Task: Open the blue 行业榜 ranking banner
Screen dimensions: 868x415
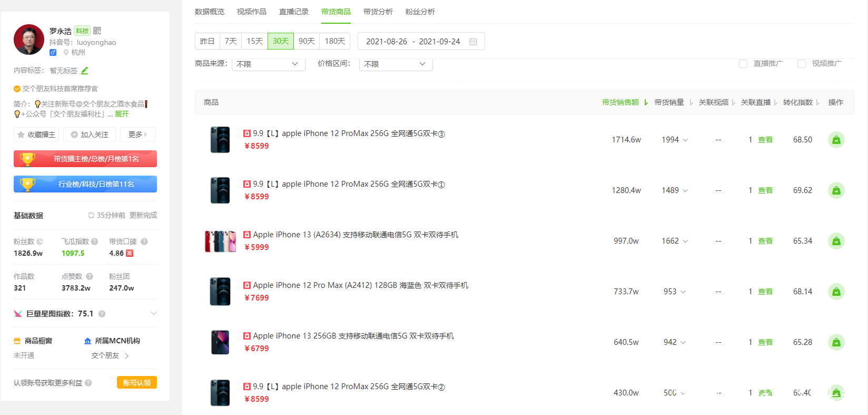Action: click(85, 184)
